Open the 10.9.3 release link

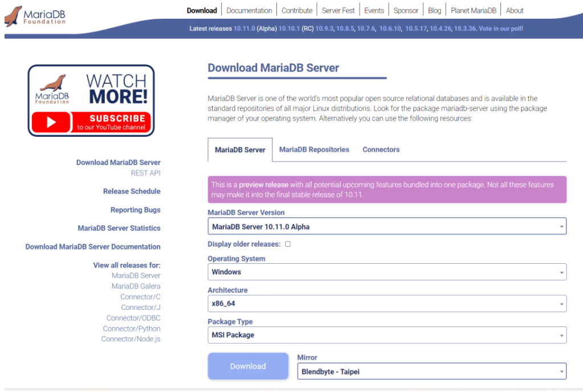pos(324,28)
